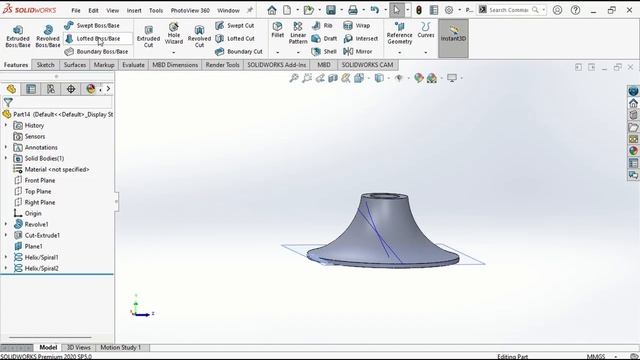Select the Revolved Boss/Base tool
The height and width of the screenshot is (360, 640).
point(48,37)
